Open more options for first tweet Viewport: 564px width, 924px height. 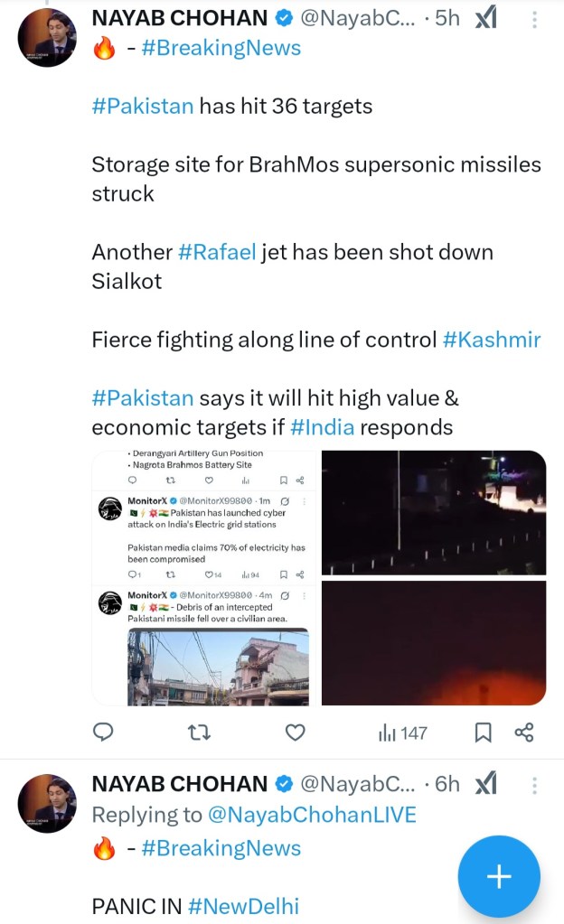click(535, 18)
